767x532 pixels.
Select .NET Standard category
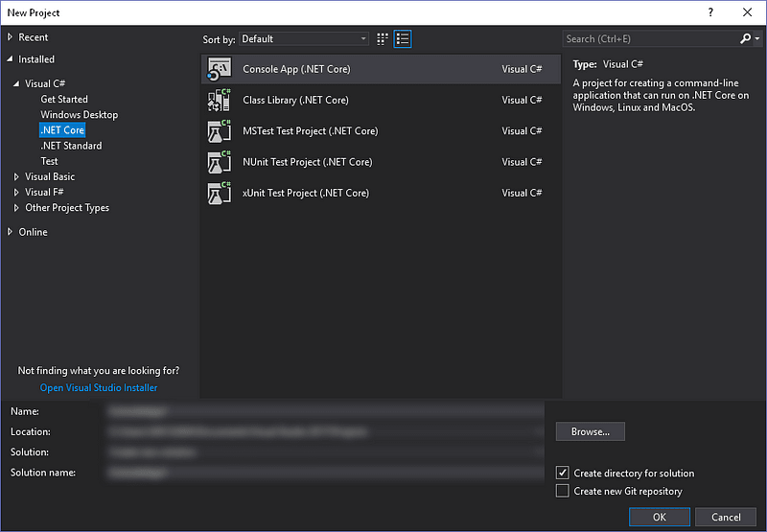(x=71, y=146)
